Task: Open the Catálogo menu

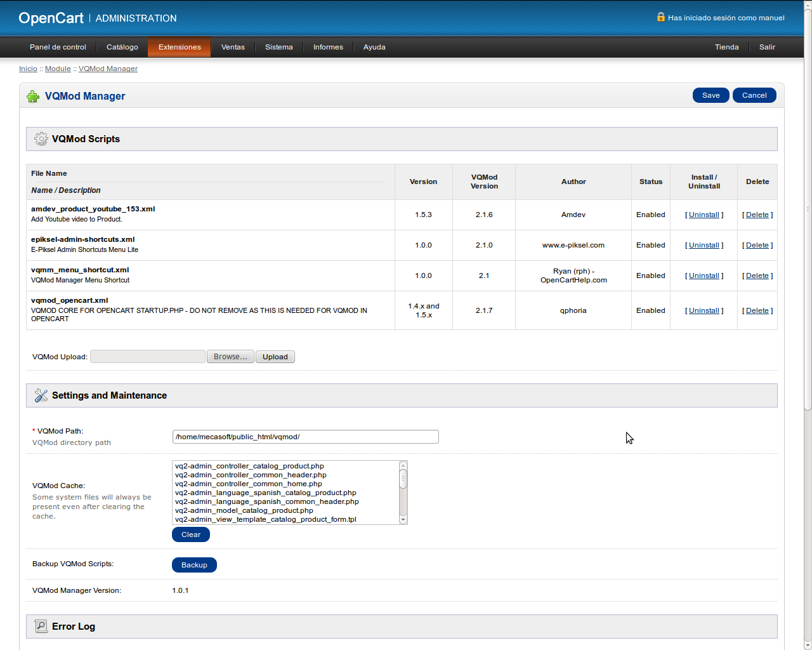Action: [x=122, y=47]
